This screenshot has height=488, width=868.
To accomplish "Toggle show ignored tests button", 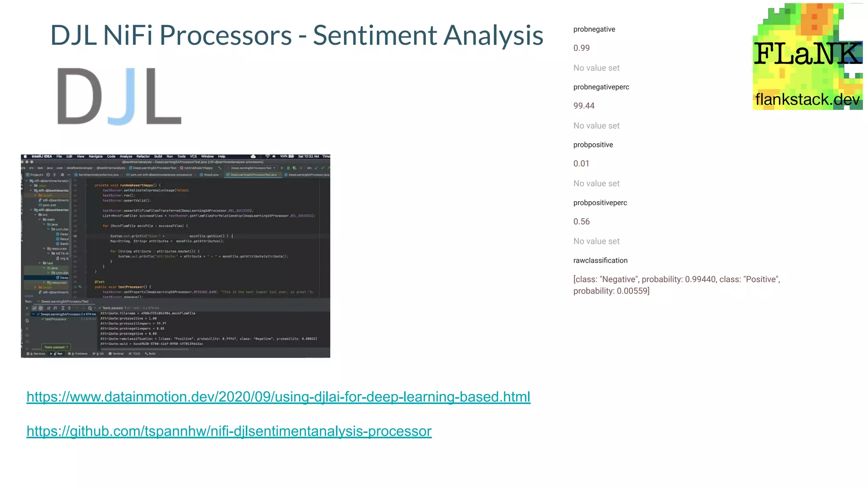I will click(41, 308).
